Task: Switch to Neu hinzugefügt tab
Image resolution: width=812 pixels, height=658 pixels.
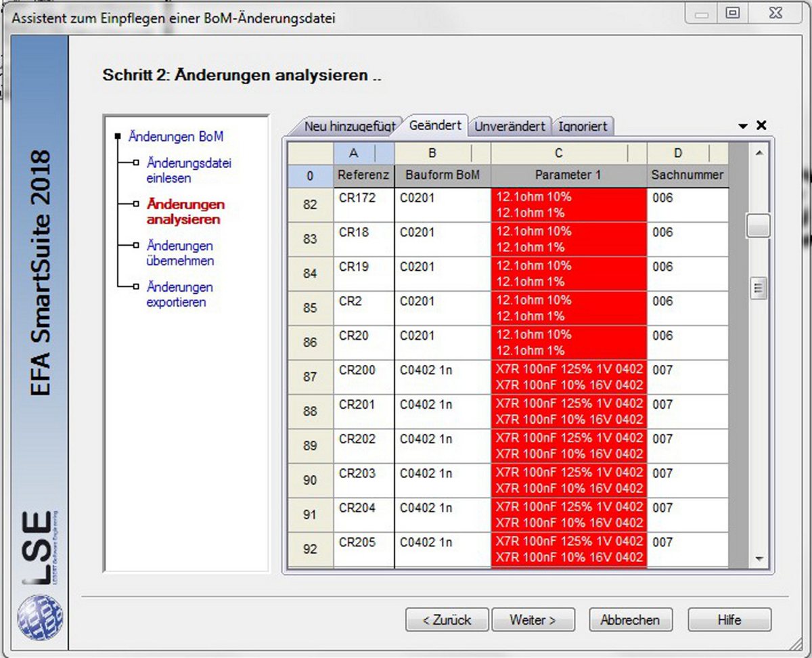Action: click(x=348, y=127)
